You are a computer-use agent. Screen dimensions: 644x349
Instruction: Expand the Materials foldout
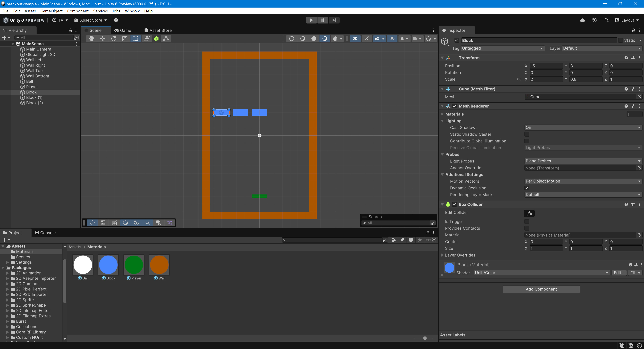[442, 114]
